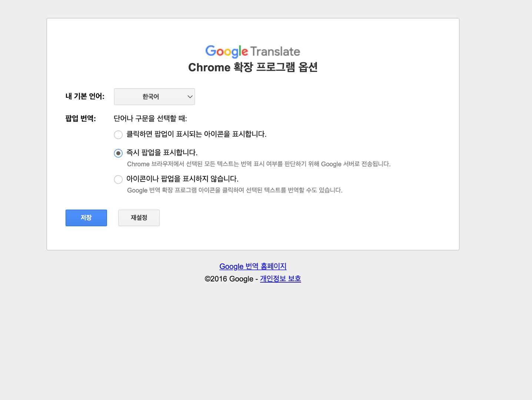The height and width of the screenshot is (400, 532).
Task: Click the Google Translate logo
Action: click(x=252, y=51)
